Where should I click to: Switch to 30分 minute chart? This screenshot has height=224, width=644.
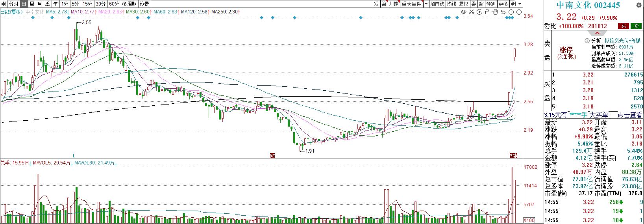[101, 4]
